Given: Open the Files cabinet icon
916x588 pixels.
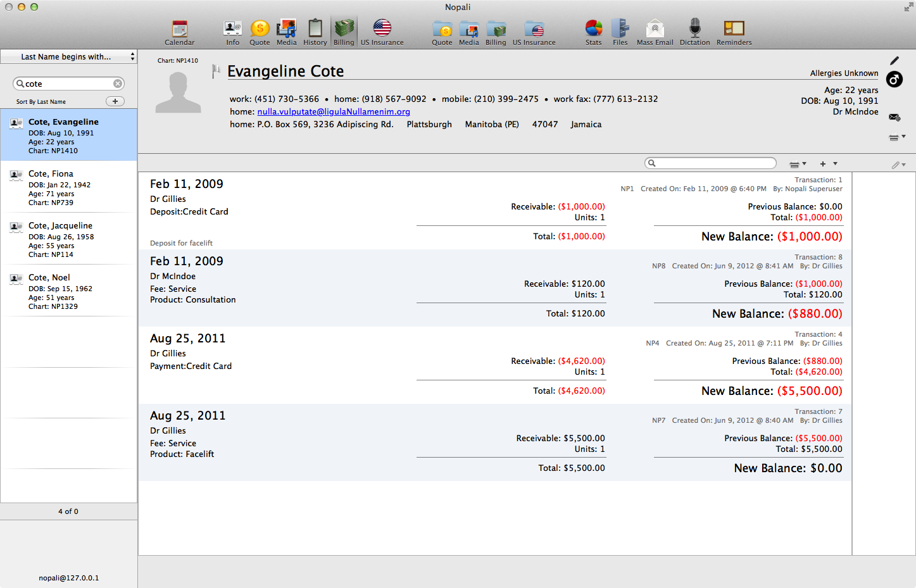Looking at the screenshot, I should tap(620, 32).
